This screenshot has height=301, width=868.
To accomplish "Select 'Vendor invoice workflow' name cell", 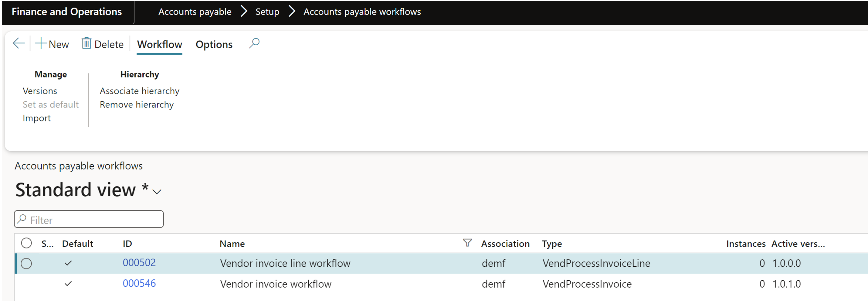I will 276,284.
